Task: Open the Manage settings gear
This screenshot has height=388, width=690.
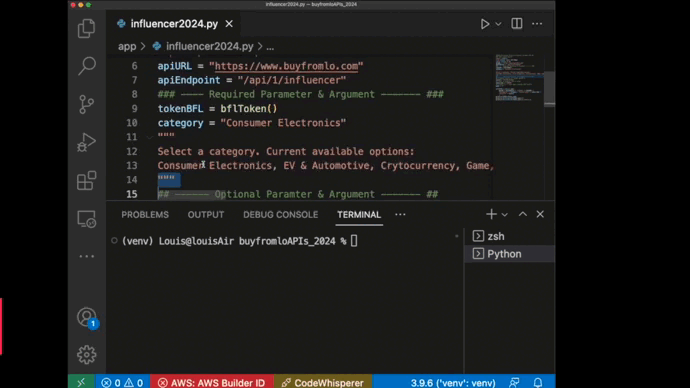Action: pyautogui.click(x=86, y=355)
